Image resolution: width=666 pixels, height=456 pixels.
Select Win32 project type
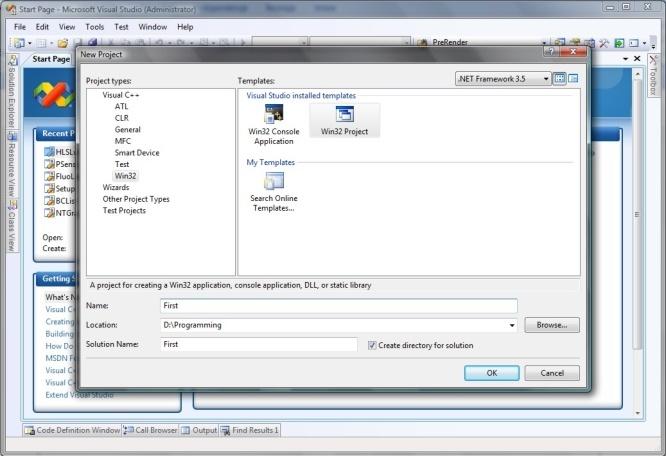coord(125,176)
